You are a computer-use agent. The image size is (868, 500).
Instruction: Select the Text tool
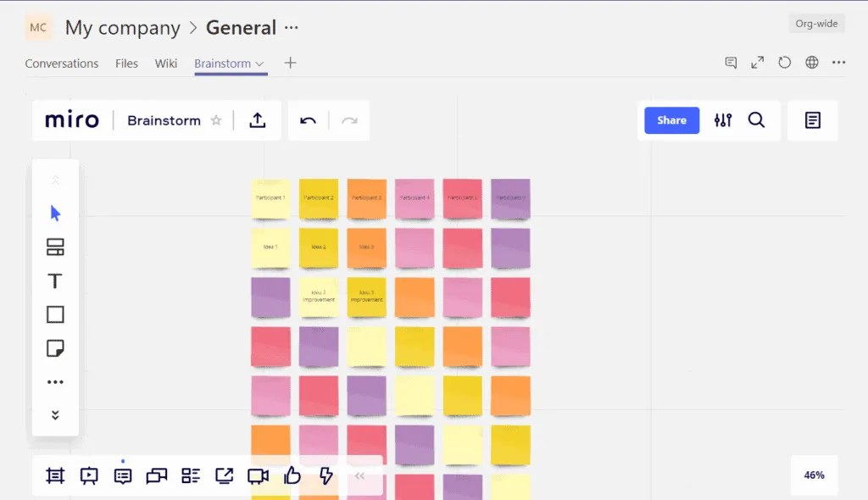point(54,281)
